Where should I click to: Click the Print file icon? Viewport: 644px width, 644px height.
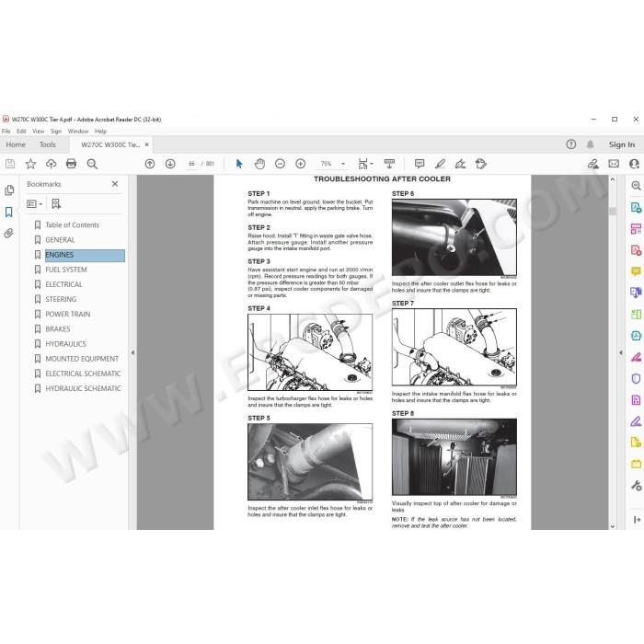tap(71, 164)
